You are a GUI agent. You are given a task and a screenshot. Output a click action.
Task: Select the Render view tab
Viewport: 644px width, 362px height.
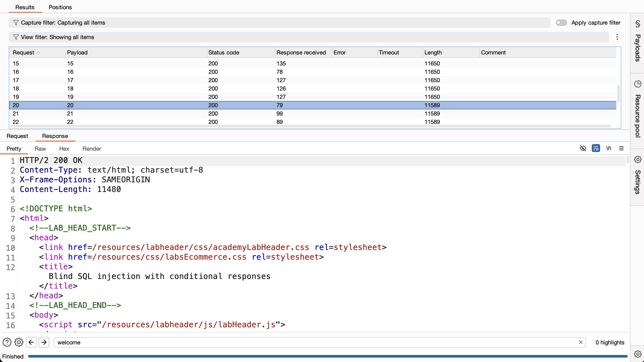tap(92, 149)
